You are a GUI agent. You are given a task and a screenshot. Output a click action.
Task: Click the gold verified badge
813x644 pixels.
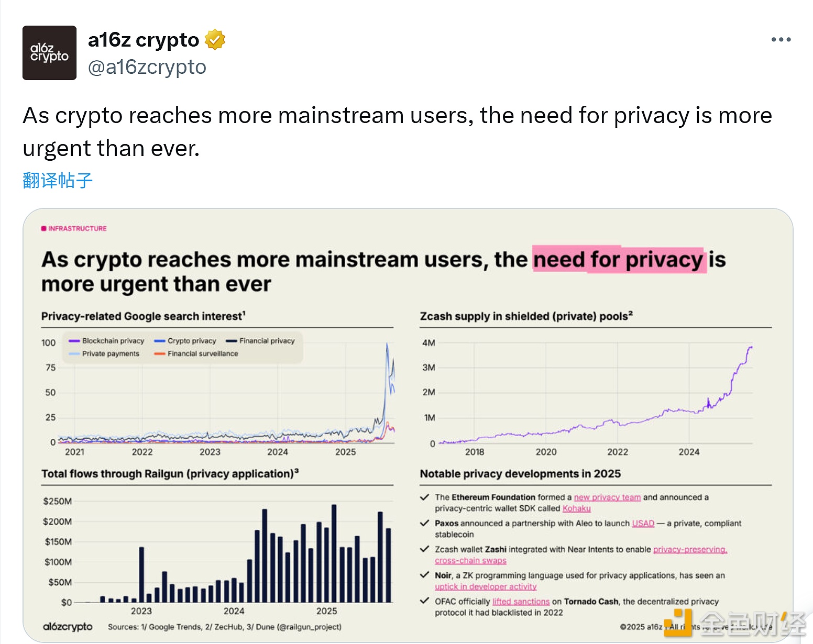[x=215, y=40]
